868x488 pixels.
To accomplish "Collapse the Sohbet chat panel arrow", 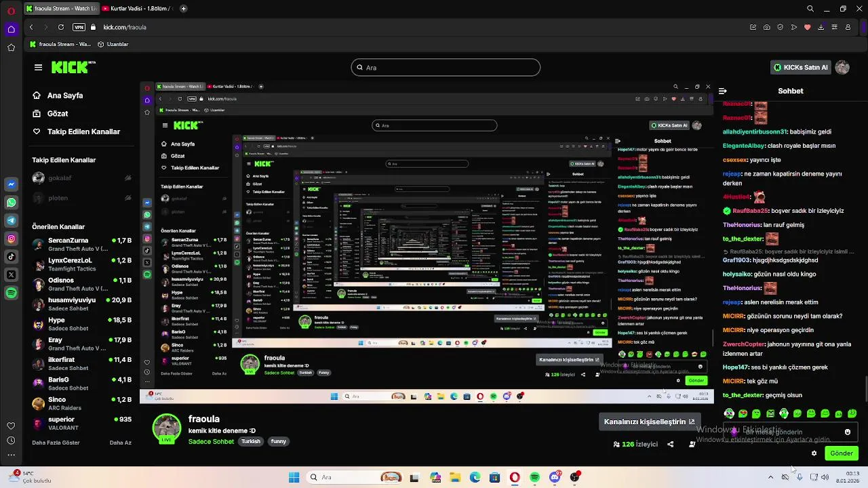I will 723,91.
